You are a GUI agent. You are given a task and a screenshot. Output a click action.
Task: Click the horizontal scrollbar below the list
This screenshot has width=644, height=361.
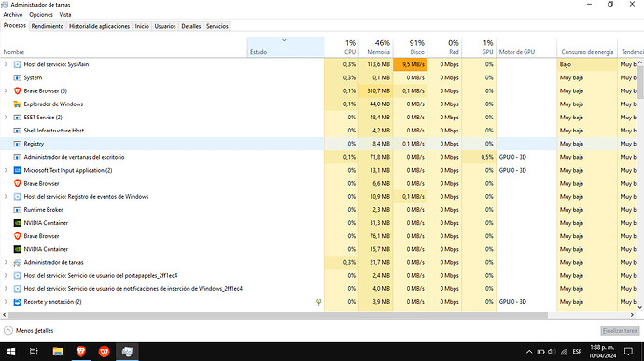point(277,315)
